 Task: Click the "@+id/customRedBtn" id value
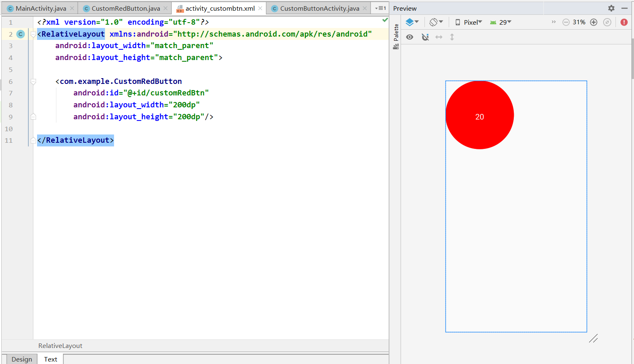point(166,93)
